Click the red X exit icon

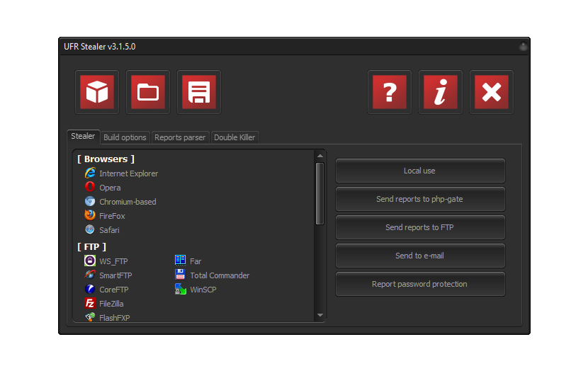pyautogui.click(x=492, y=92)
